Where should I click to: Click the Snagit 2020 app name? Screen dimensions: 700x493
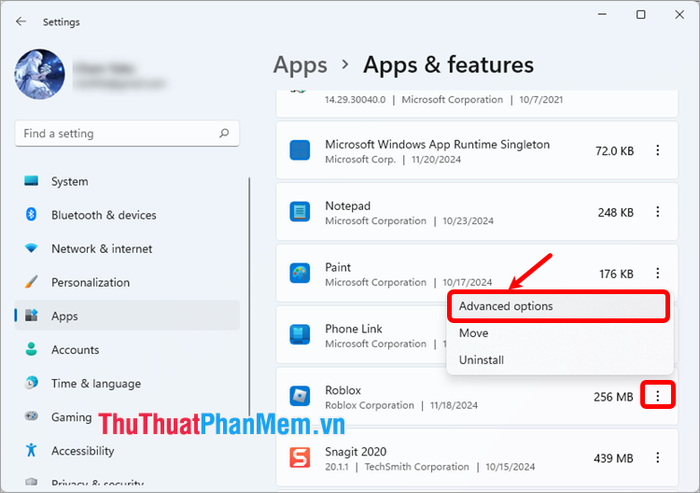[356, 451]
